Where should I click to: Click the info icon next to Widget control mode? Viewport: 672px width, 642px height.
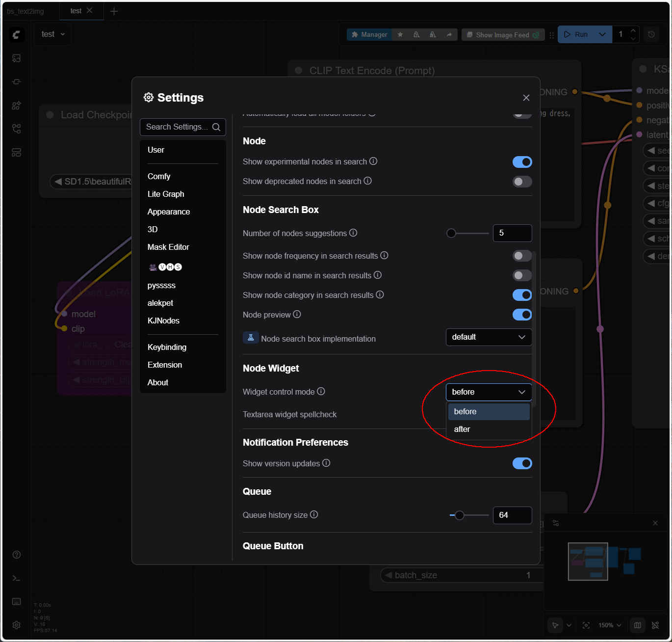tap(321, 391)
